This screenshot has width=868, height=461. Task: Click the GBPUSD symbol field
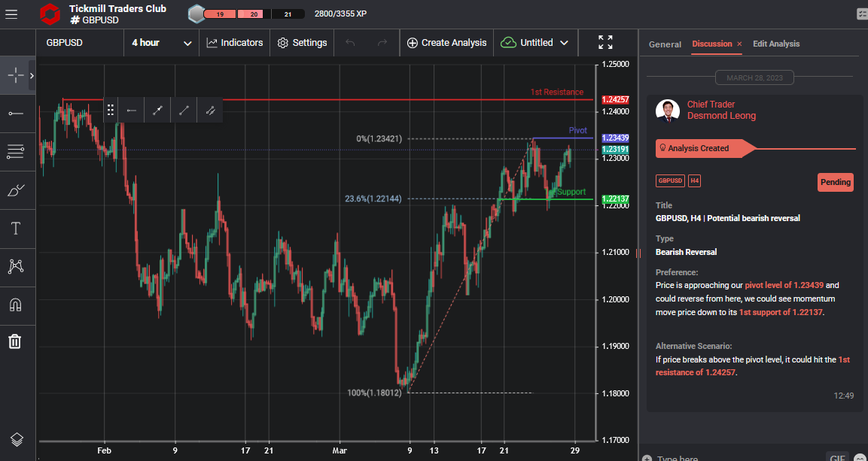[x=81, y=43]
